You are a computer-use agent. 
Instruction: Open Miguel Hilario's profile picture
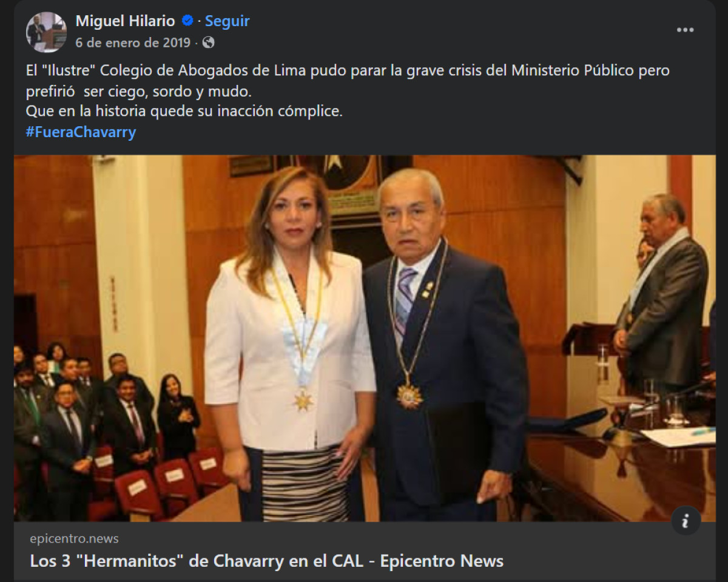tap(46, 32)
